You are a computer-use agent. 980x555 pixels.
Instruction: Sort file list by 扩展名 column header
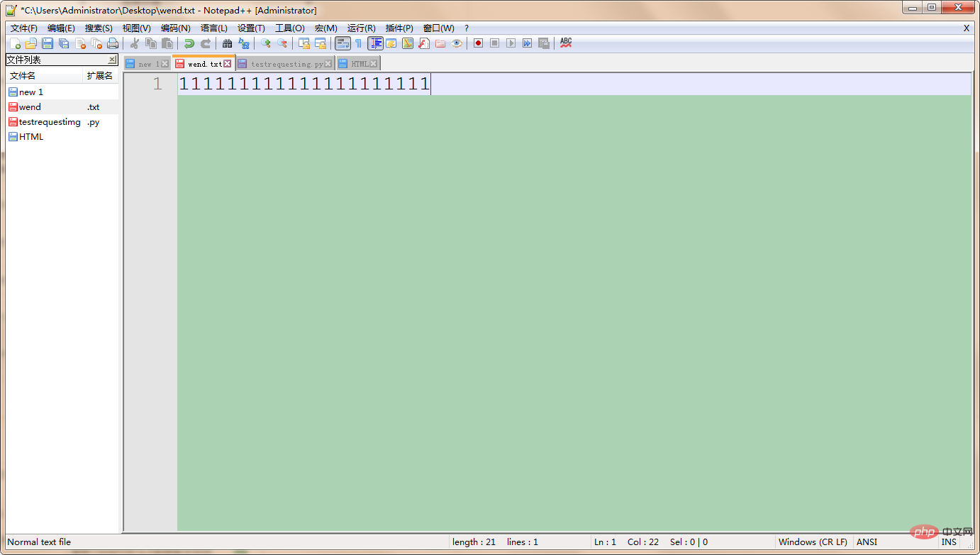[x=101, y=75]
